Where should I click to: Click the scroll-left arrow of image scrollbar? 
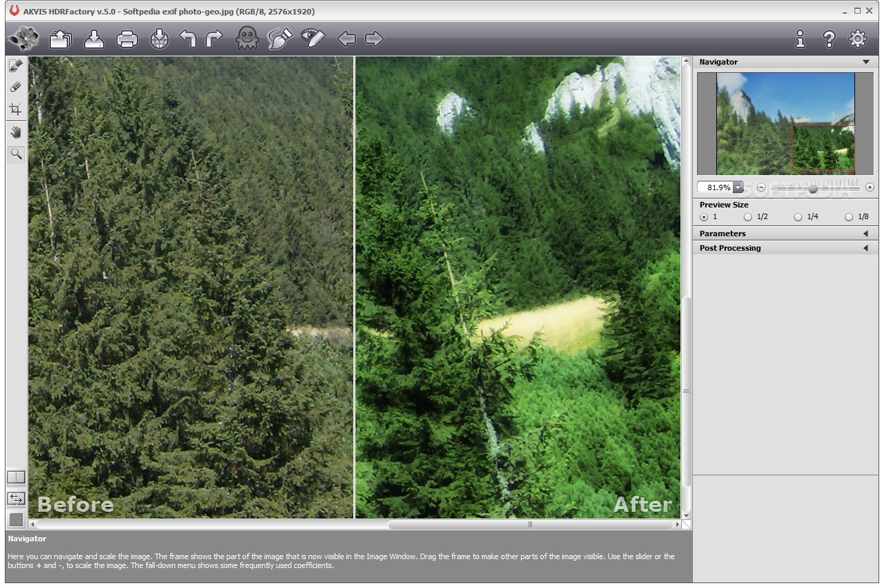(x=32, y=524)
